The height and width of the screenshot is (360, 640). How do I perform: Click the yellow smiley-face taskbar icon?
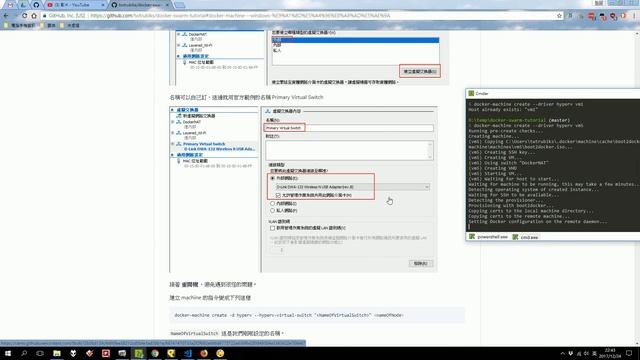(x=220, y=353)
